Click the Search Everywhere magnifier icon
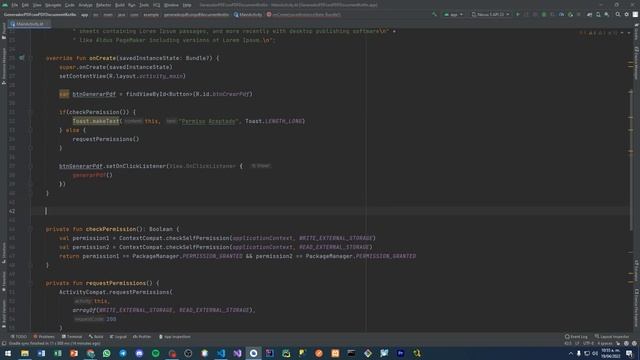Viewport: 640px width, 360px height. [x=618, y=14]
